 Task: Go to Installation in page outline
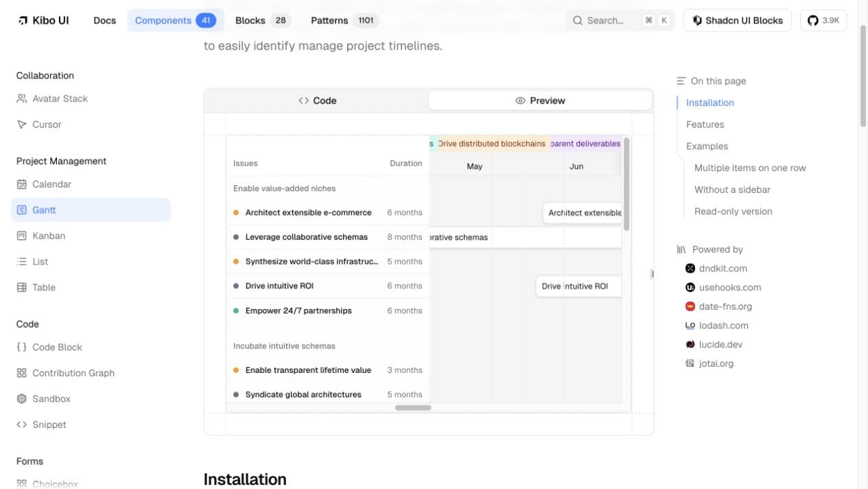tap(710, 103)
